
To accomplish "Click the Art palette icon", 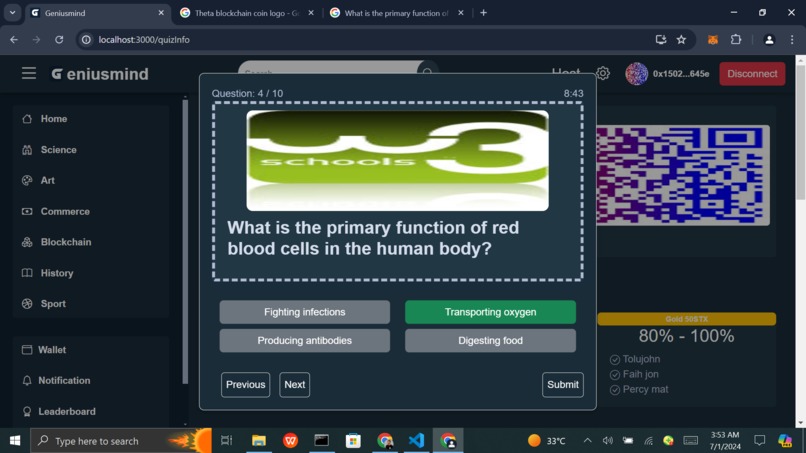I will coord(27,180).
